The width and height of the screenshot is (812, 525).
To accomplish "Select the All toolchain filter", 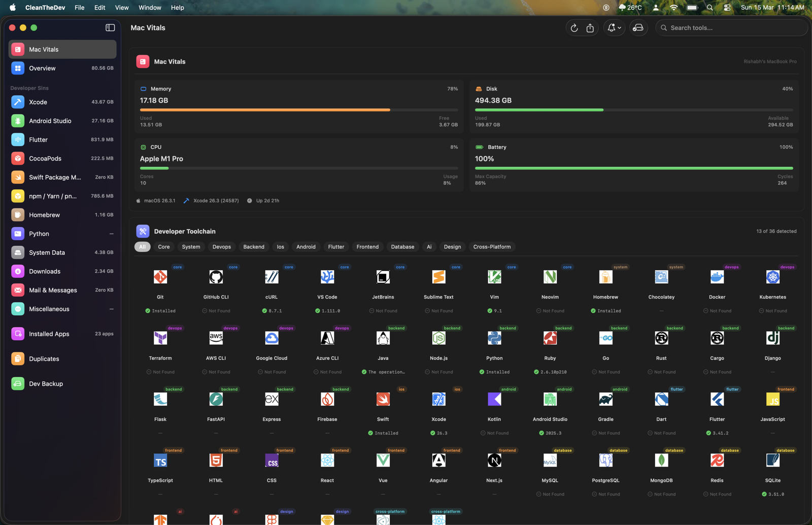I will tap(142, 247).
